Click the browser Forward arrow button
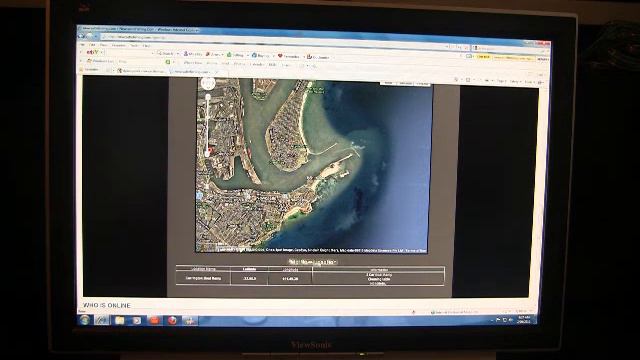Image resolution: width=640 pixels, height=360 pixels. (89, 36)
